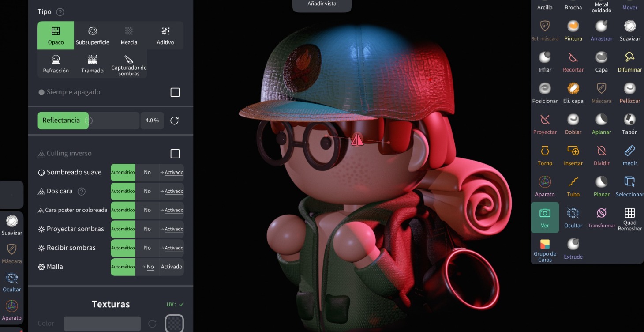This screenshot has height=332, width=644.
Task: Pick the Dividir split tool
Action: tap(601, 156)
